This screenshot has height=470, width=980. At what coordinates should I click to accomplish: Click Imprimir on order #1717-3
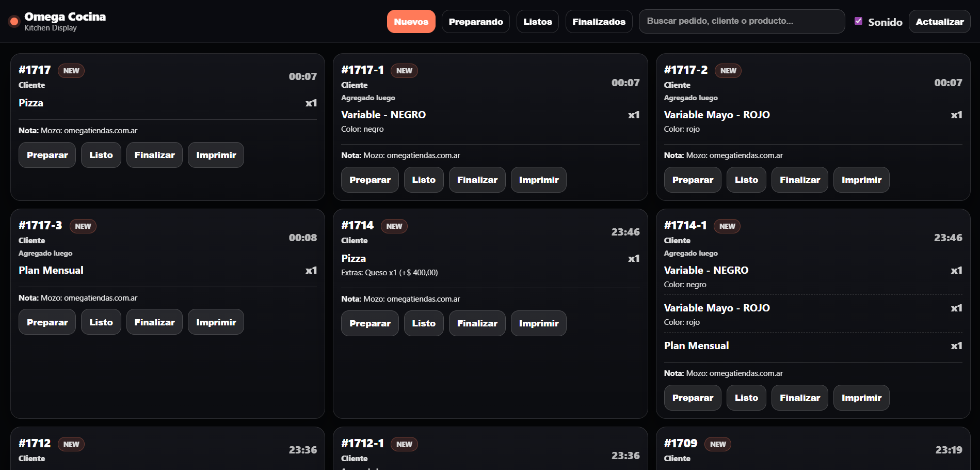[x=216, y=322]
